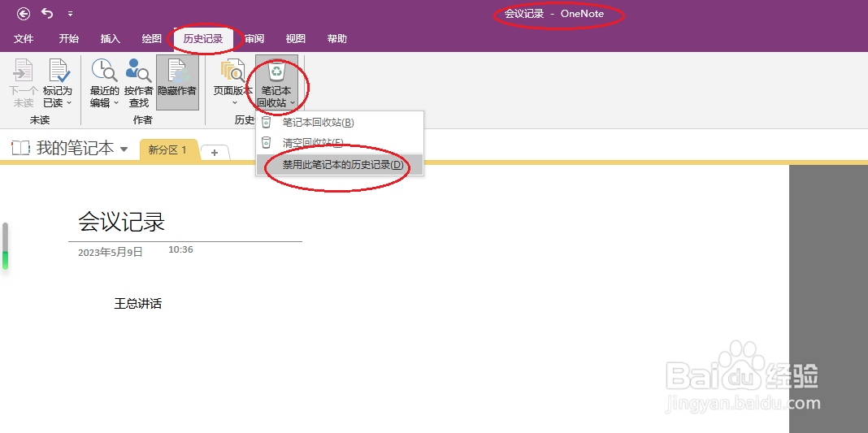Image resolution: width=868 pixels, height=433 pixels.
Task: Click 最近的编辑 icon
Action: 105,70
